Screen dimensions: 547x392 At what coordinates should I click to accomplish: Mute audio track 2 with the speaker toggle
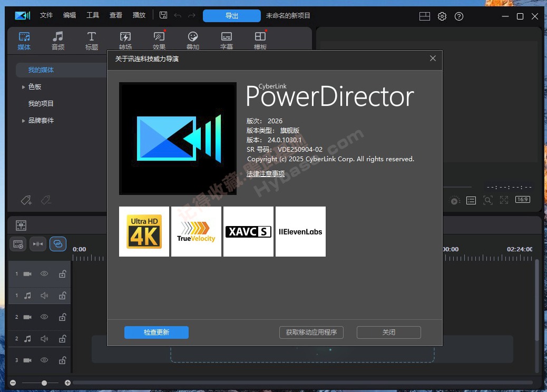tap(44, 338)
